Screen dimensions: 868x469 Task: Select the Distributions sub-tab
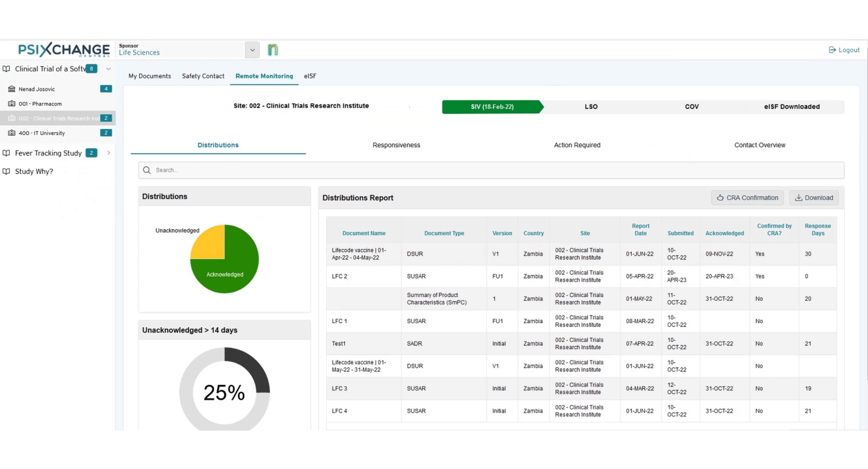click(x=218, y=145)
